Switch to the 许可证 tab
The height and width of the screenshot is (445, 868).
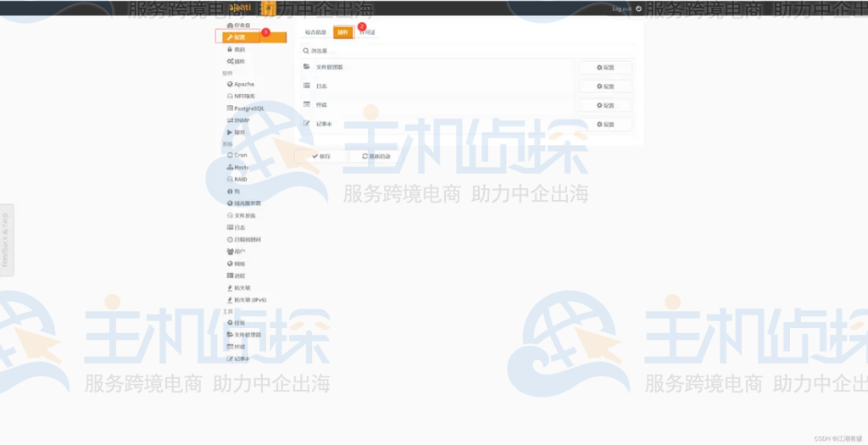click(368, 32)
